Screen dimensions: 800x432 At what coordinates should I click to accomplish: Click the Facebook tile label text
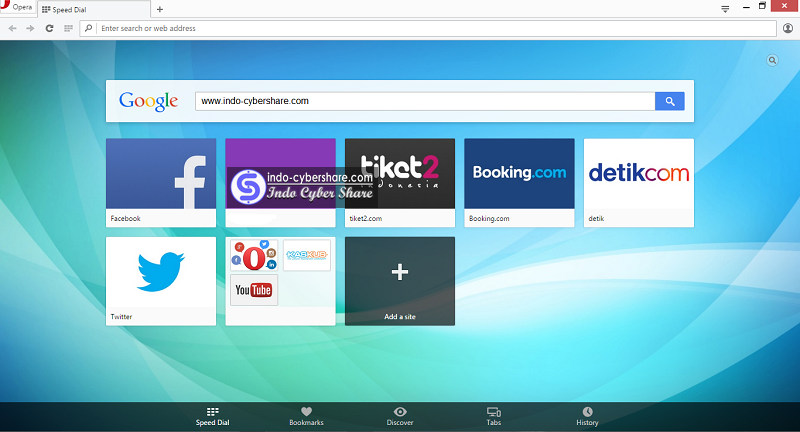pyautogui.click(x=126, y=218)
